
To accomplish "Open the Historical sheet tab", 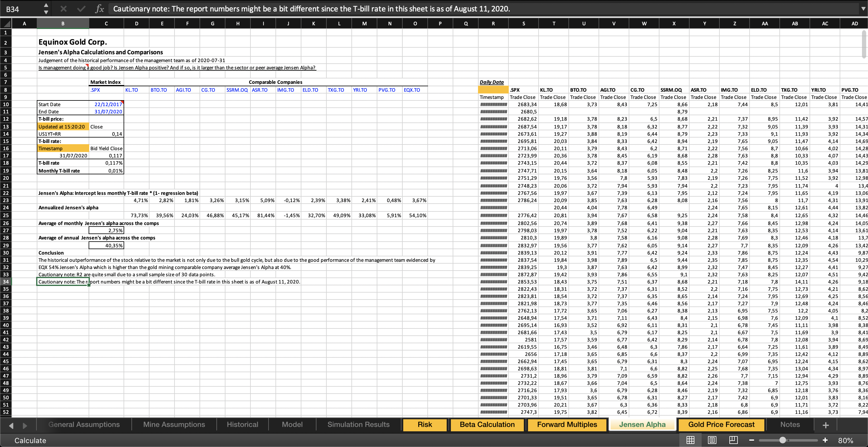I will click(x=242, y=424).
